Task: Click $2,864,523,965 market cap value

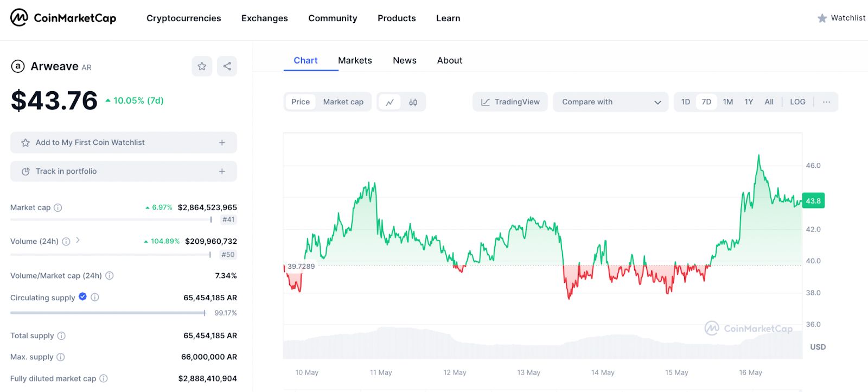Action: [207, 207]
